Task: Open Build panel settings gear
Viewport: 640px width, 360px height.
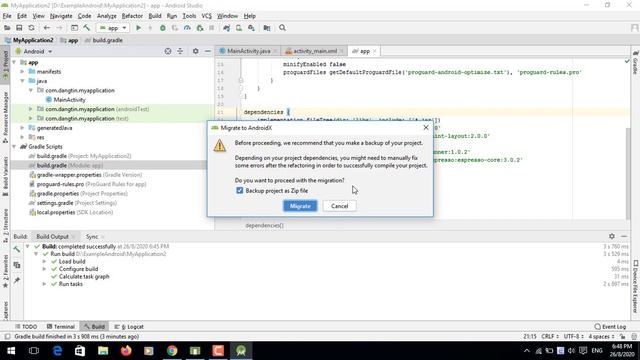Action: coord(611,236)
